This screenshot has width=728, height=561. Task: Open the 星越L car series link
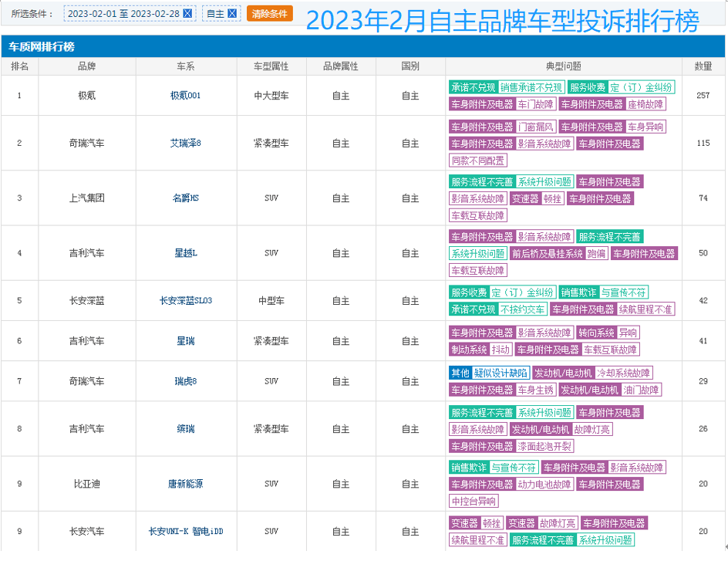(x=185, y=253)
